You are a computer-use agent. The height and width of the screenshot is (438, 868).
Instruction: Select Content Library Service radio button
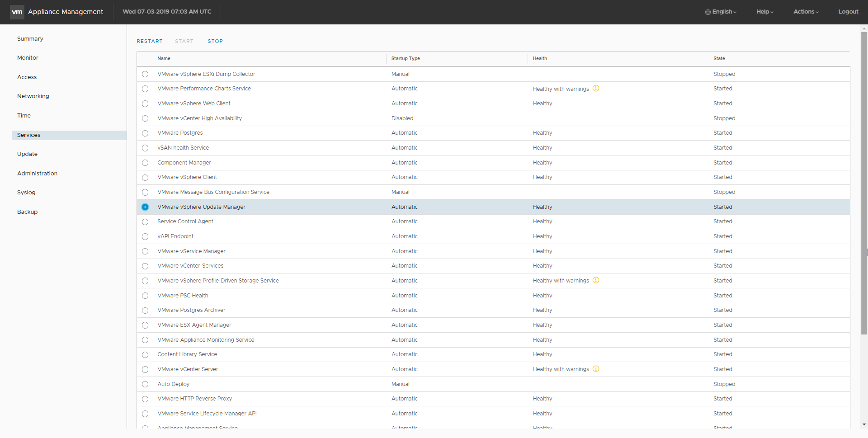[x=145, y=355]
